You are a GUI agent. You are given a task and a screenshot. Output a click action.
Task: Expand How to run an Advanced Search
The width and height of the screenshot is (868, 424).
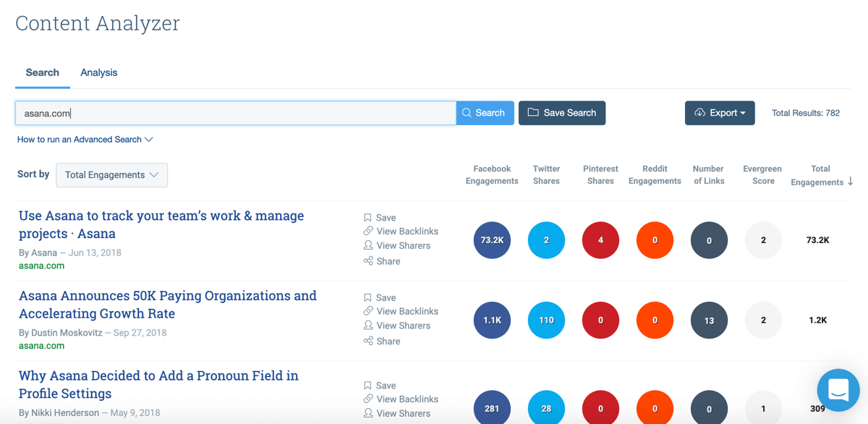[85, 140]
